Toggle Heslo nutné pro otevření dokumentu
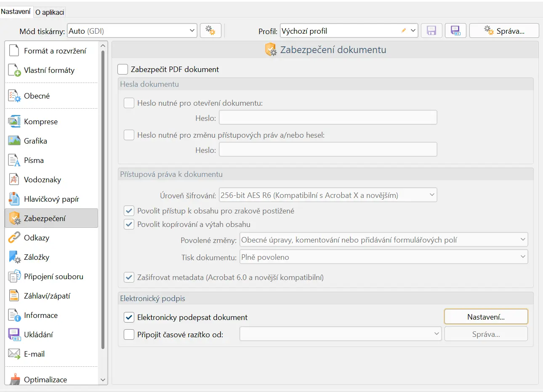Screen dimensions: 543x392 coord(129,103)
